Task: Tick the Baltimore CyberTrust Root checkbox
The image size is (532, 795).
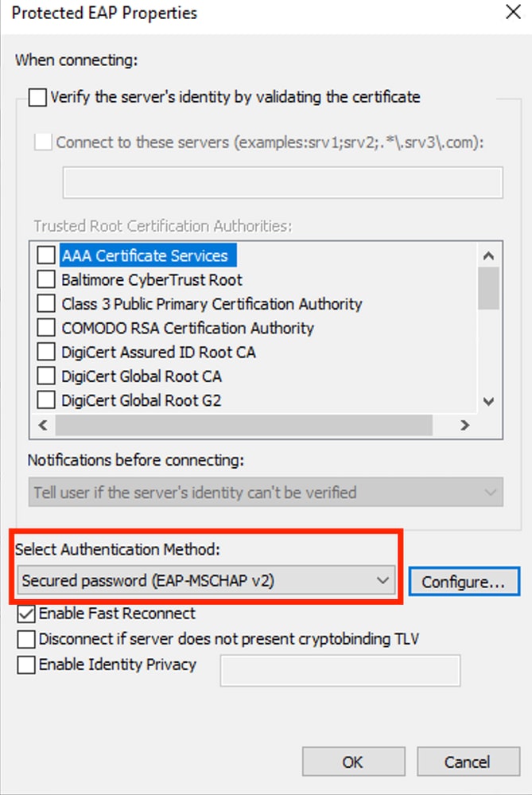Action: pos(46,279)
